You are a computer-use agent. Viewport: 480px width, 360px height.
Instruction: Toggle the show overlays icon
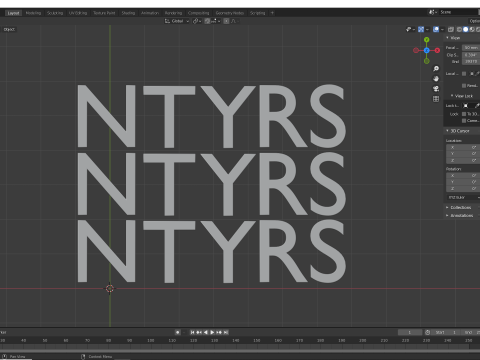click(x=436, y=29)
